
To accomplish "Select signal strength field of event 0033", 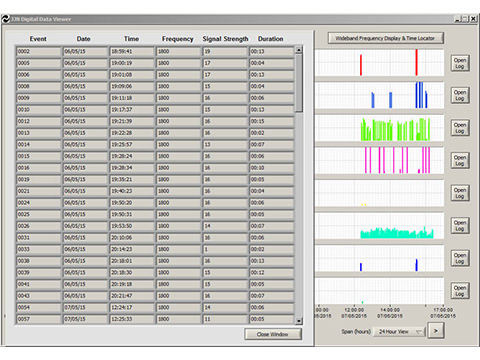I will (x=226, y=249).
